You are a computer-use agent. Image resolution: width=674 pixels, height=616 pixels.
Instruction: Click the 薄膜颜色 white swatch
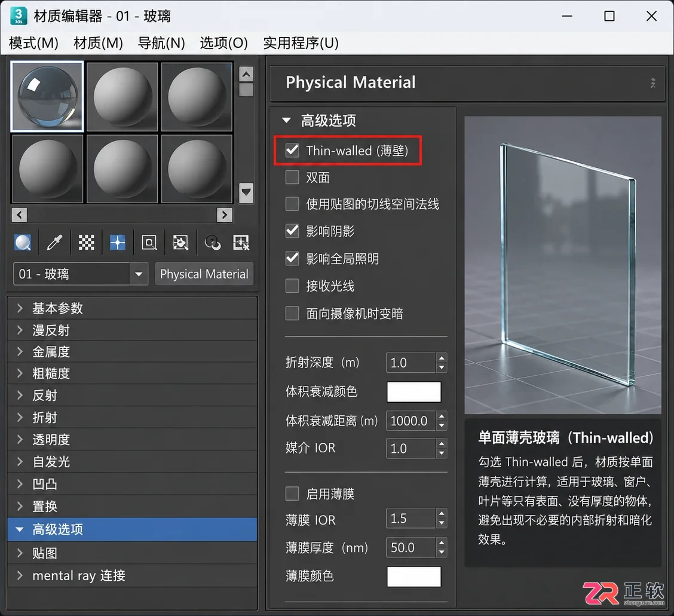click(413, 577)
